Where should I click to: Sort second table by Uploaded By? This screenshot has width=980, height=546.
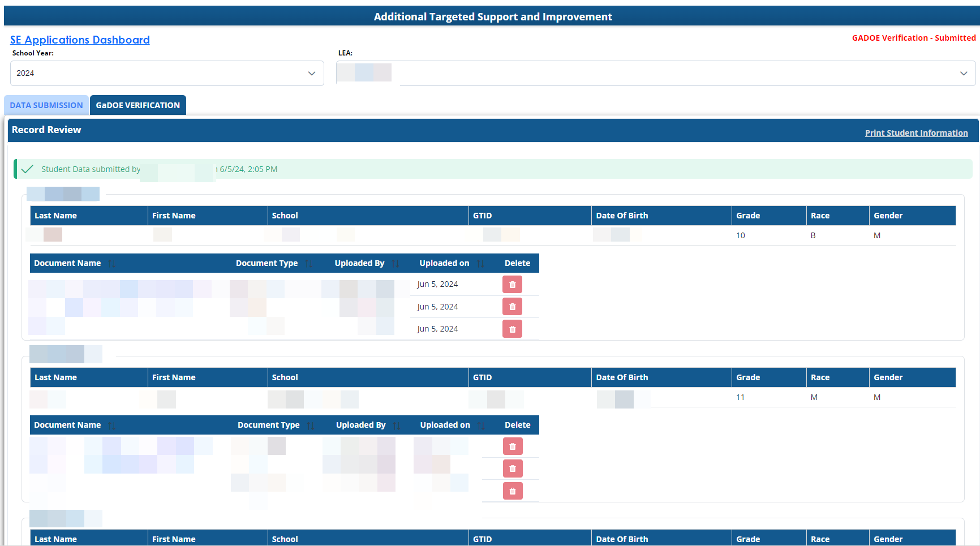pyautogui.click(x=397, y=425)
